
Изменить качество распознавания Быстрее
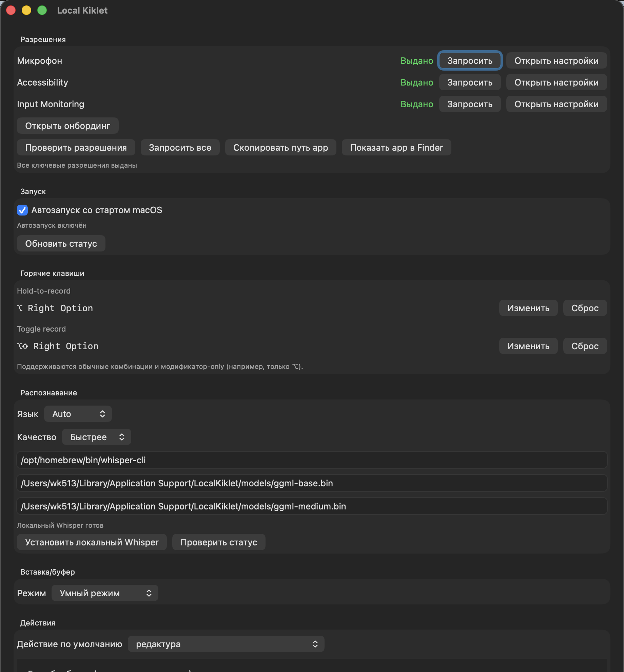(96, 437)
